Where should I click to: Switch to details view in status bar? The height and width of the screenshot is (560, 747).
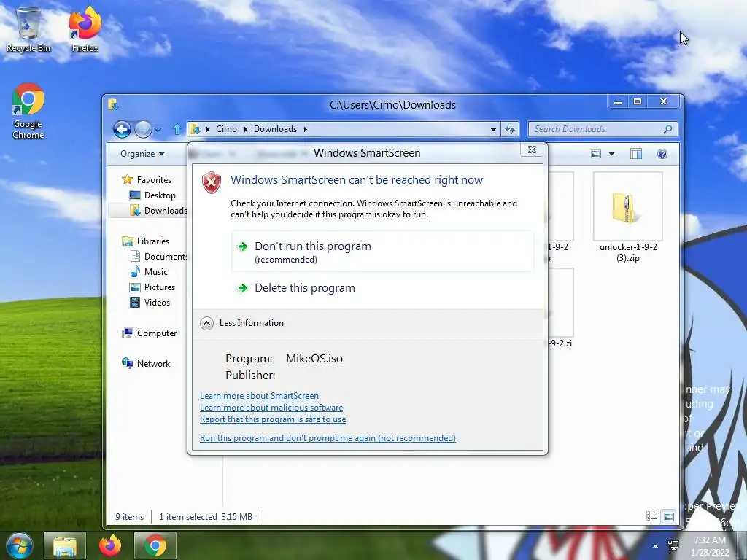(651, 516)
